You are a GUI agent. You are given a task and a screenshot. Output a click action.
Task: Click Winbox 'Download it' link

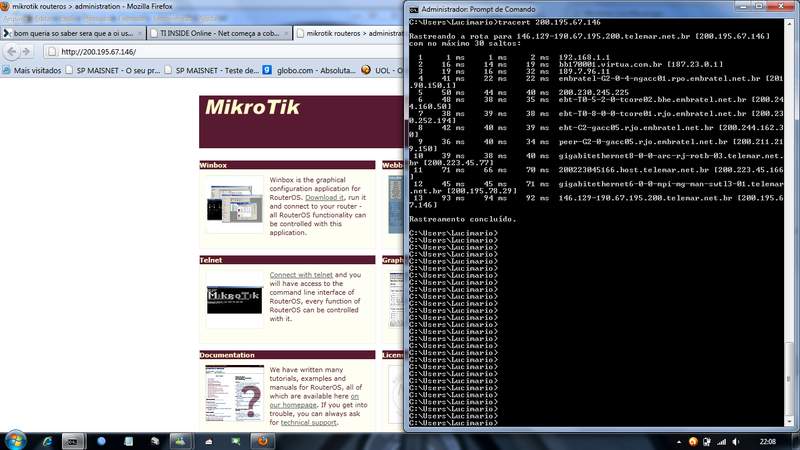(324, 197)
